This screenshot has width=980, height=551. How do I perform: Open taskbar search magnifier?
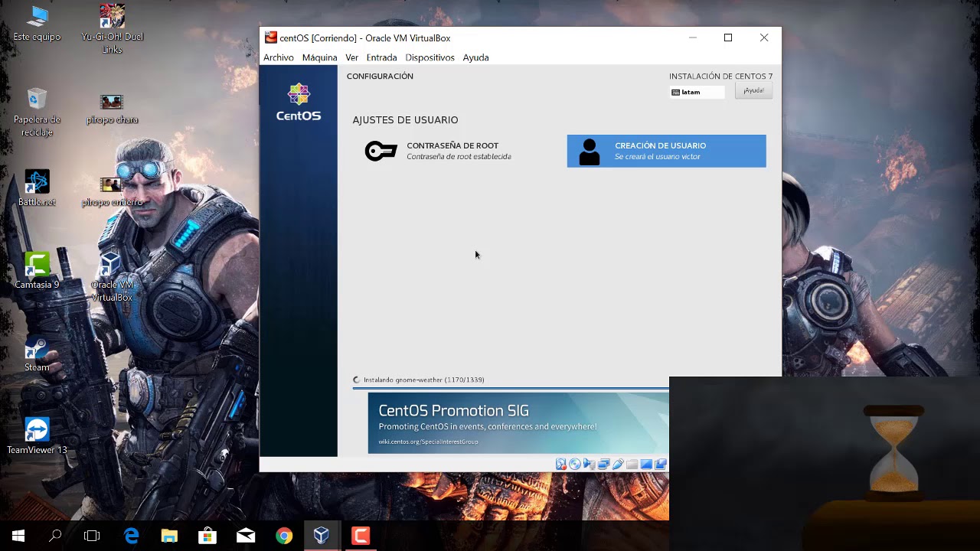click(55, 536)
